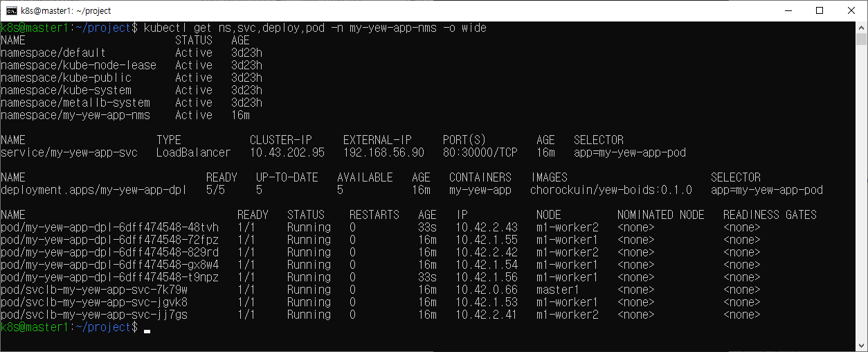Click the deployment.apps/my-yew-app-dpl entry
868x352 pixels.
93,190
